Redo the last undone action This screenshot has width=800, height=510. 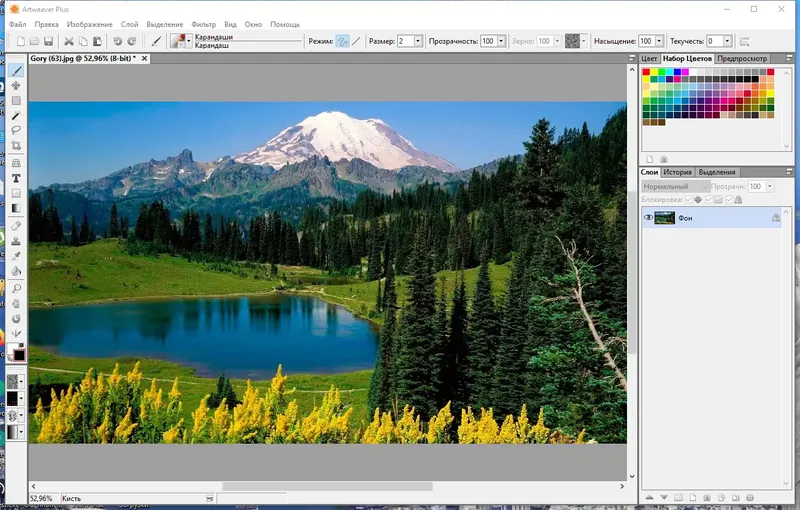click(x=132, y=41)
